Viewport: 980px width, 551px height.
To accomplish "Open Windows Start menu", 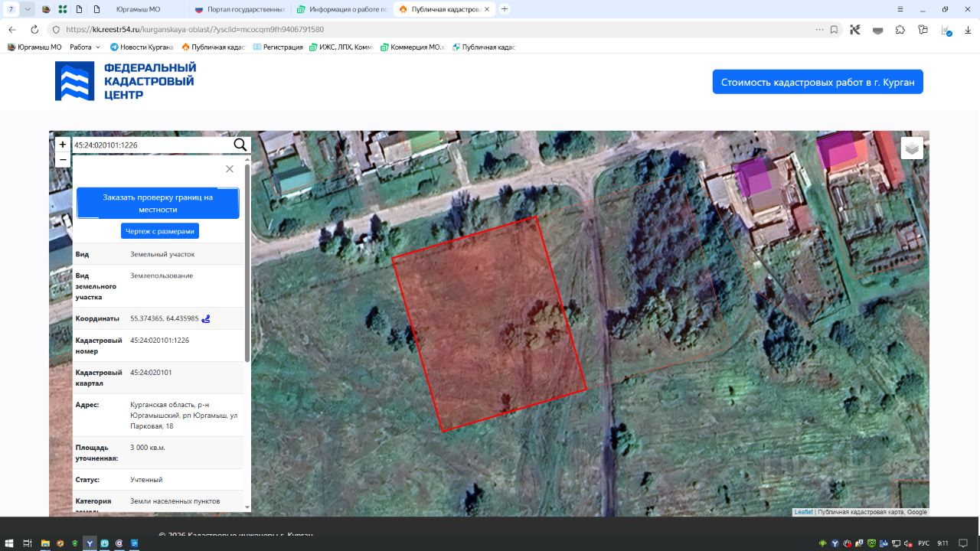I will 10,543.
